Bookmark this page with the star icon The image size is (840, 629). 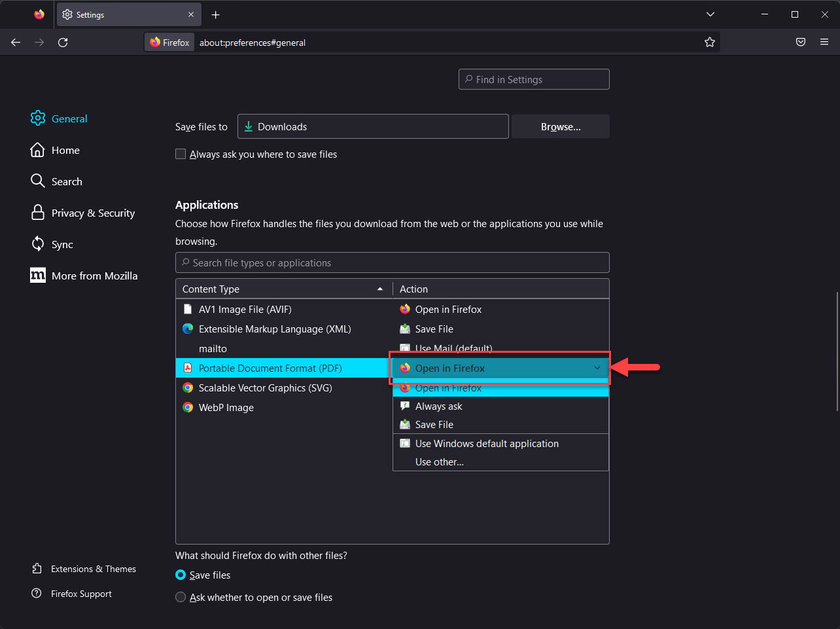[x=710, y=43]
